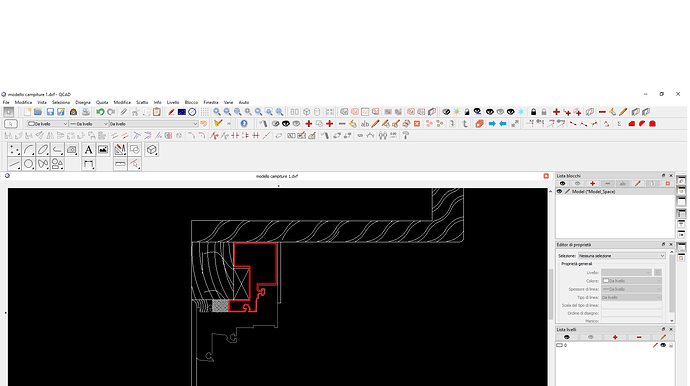Open the 3D projection cube tool
690x386 pixels.
(x=152, y=150)
